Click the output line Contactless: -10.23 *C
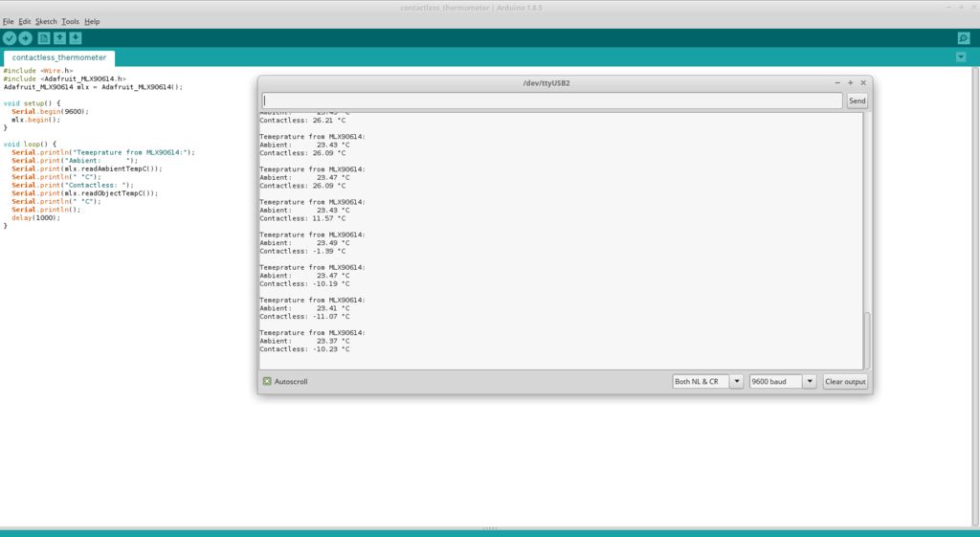Screen dimensions: 980x537 [x=304, y=348]
